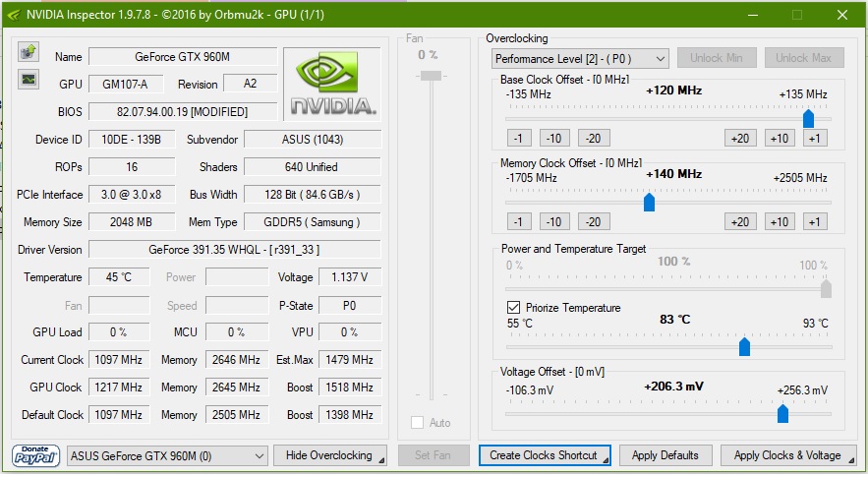Click the PayPal Donate button

point(35,456)
